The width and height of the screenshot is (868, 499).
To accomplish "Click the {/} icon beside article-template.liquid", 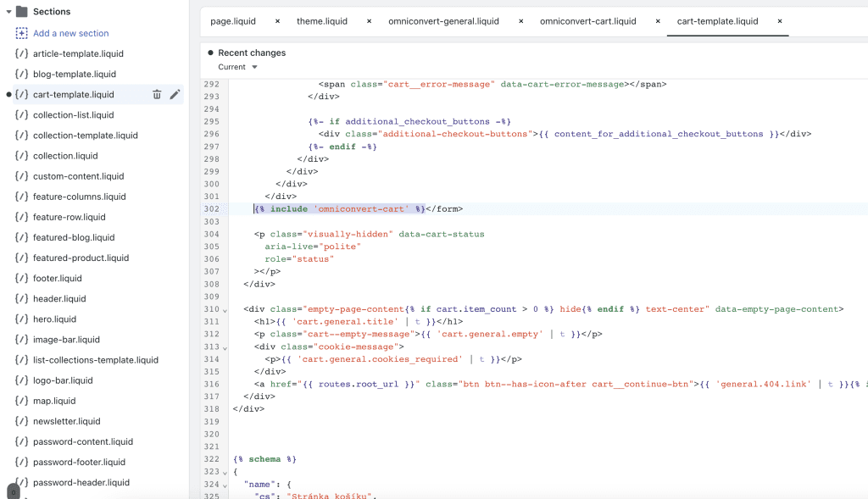I will 21,53.
